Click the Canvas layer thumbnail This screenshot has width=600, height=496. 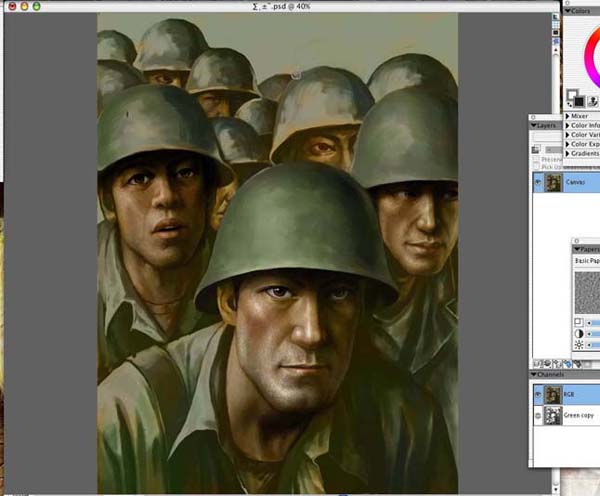[553, 183]
